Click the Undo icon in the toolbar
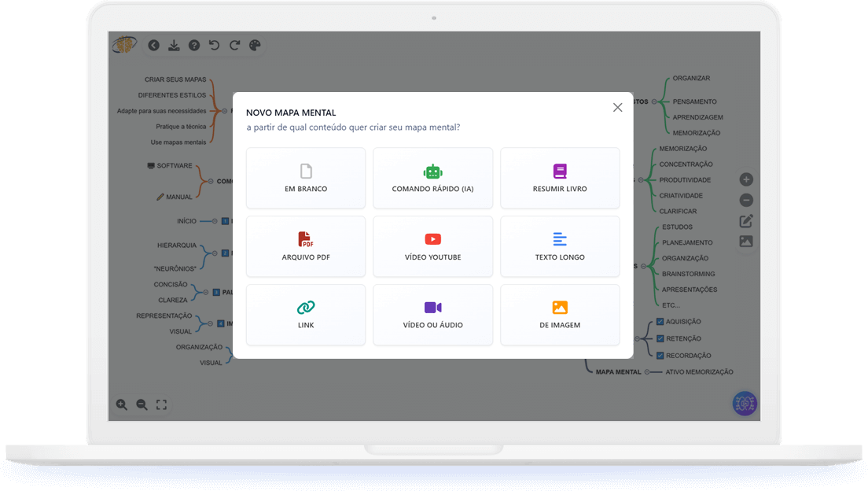The image size is (868, 491). (214, 45)
